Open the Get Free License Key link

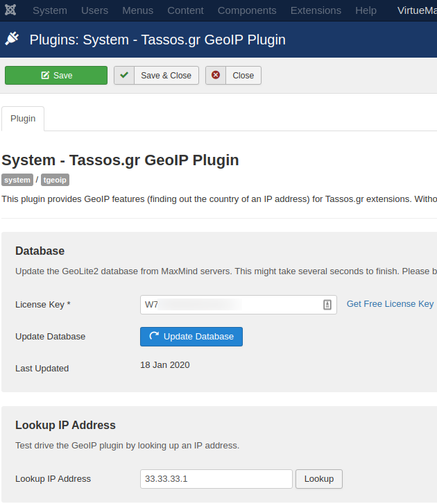tap(390, 304)
